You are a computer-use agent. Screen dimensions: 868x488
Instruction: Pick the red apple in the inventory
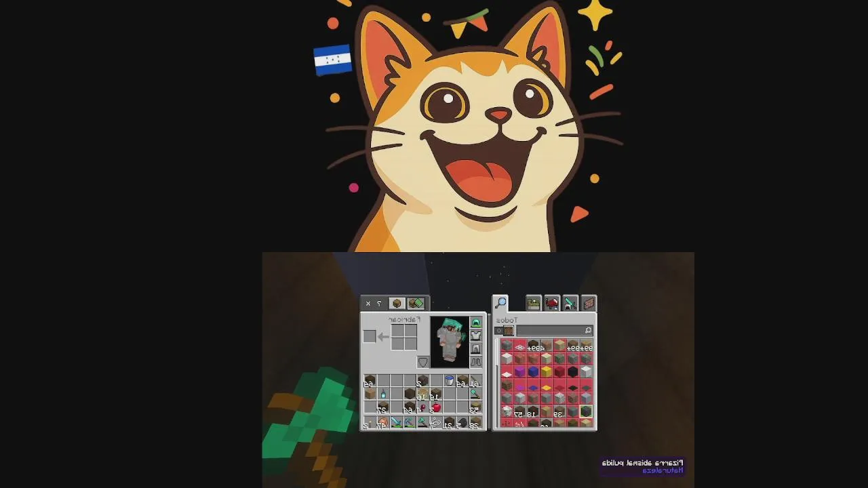(x=436, y=407)
